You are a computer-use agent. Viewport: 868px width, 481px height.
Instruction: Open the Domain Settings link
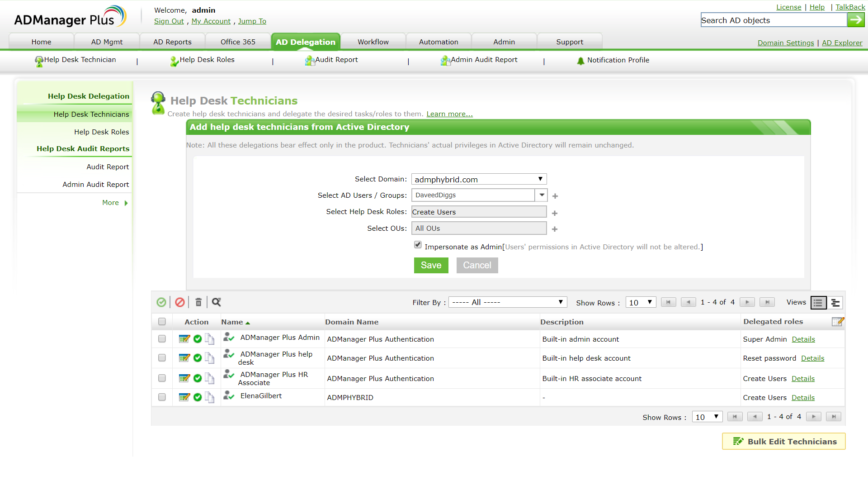click(x=786, y=43)
